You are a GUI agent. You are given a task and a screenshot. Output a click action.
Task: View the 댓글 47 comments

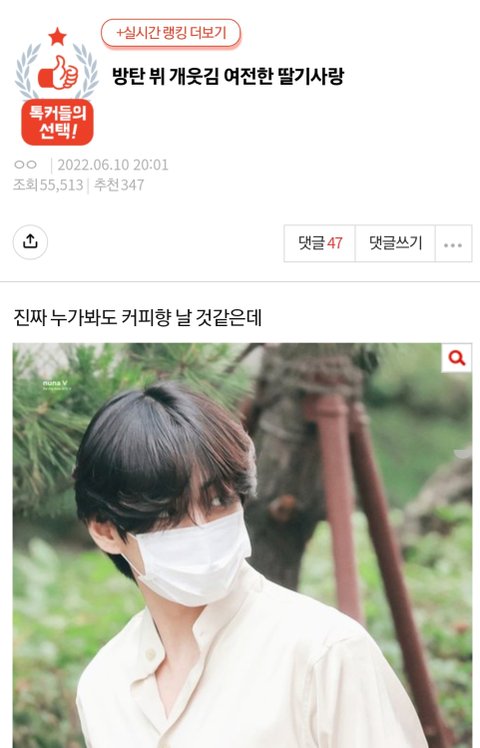pyautogui.click(x=320, y=244)
